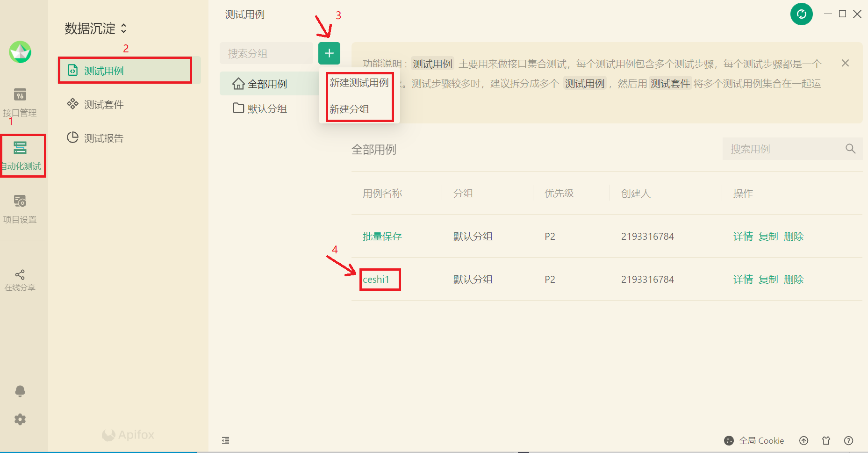Click the 优先级 column header
Screen dimensions: 868x453
(x=559, y=193)
